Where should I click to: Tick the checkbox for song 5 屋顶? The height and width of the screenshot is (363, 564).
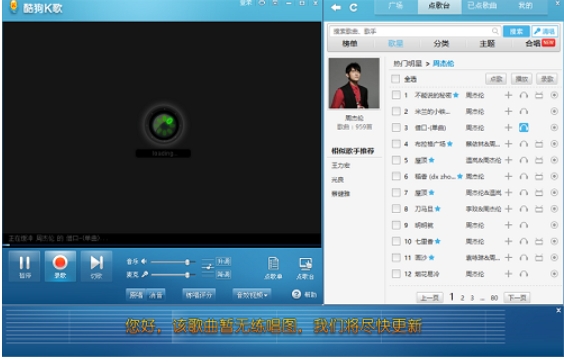pyautogui.click(x=396, y=160)
